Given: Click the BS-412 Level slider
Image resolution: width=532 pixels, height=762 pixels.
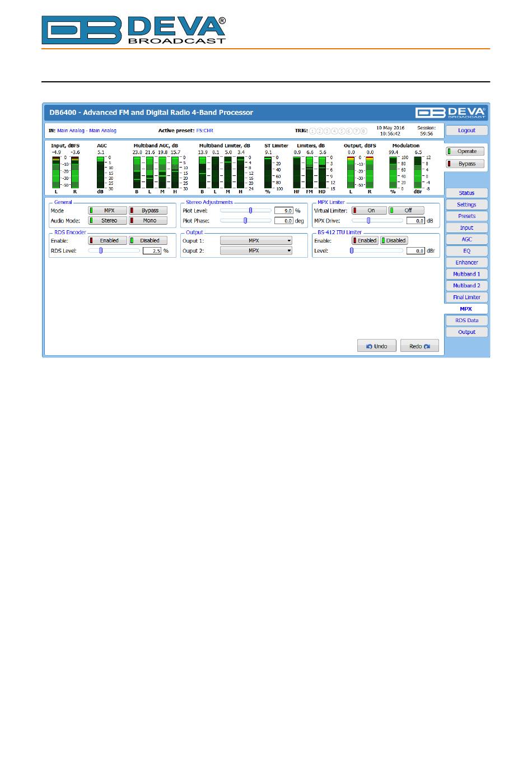Looking at the screenshot, I should coord(377,250).
